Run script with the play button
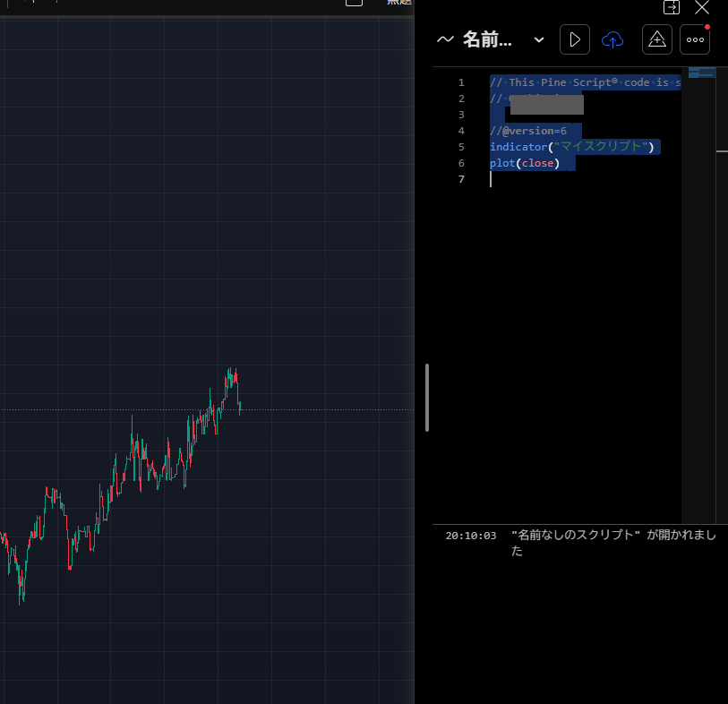Viewport: 728px width, 704px height. coord(575,39)
